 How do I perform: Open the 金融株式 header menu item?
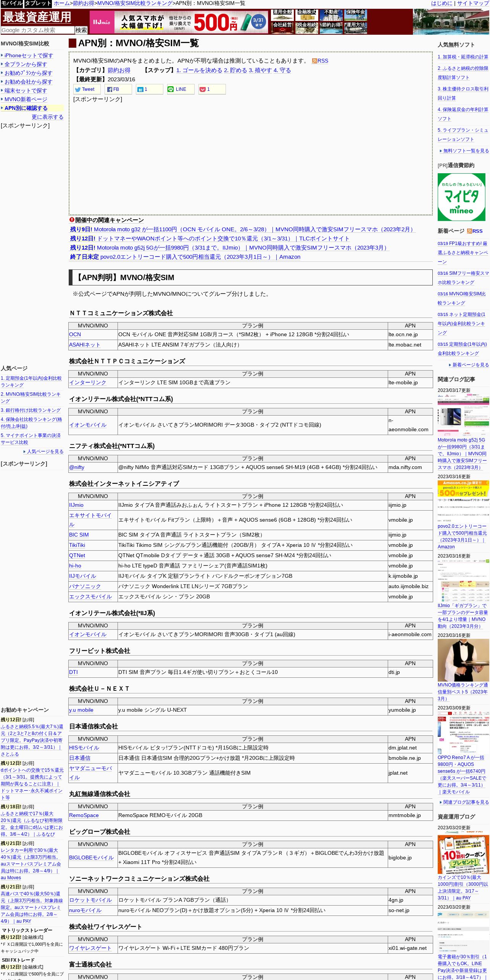(x=307, y=15)
